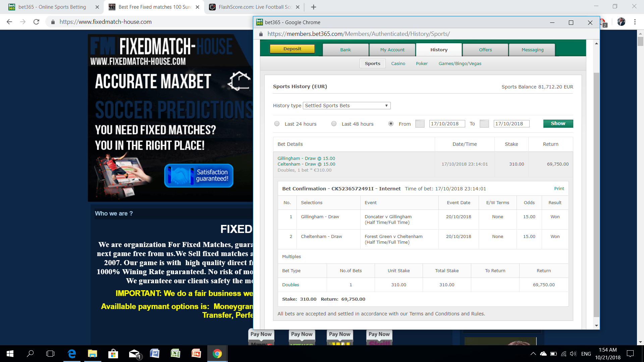Select Poker history sub-tab
The height and width of the screenshot is (362, 644).
[422, 64]
